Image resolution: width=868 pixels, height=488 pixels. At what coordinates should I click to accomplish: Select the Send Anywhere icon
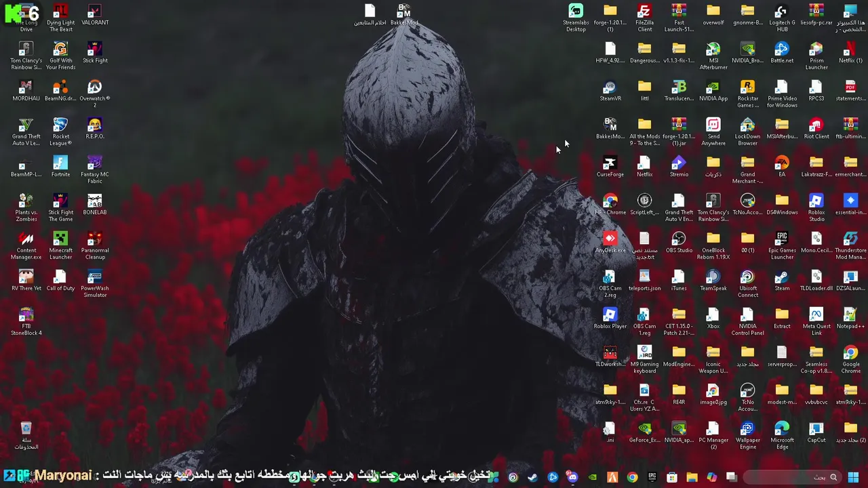coord(713,131)
